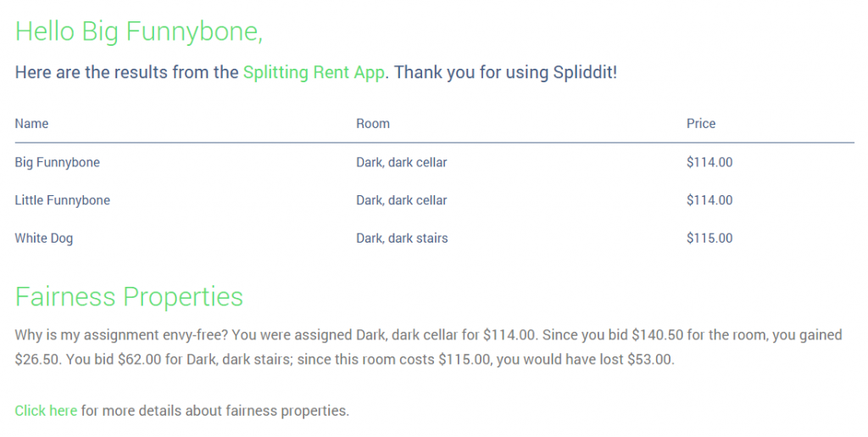Image resolution: width=868 pixels, height=437 pixels.
Task: Click the 'Dark, dark stairs' room cell
Action: 402,238
